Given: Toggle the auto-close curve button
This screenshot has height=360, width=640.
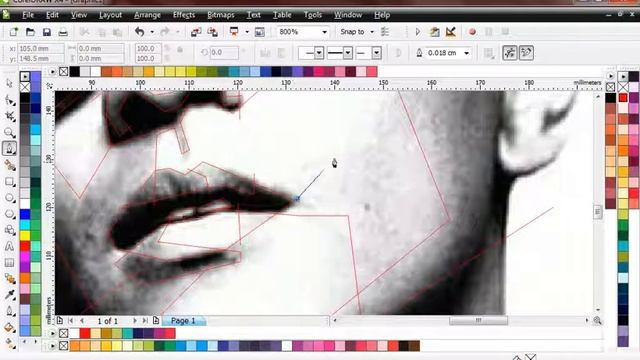Looking at the screenshot, I should (398, 53).
